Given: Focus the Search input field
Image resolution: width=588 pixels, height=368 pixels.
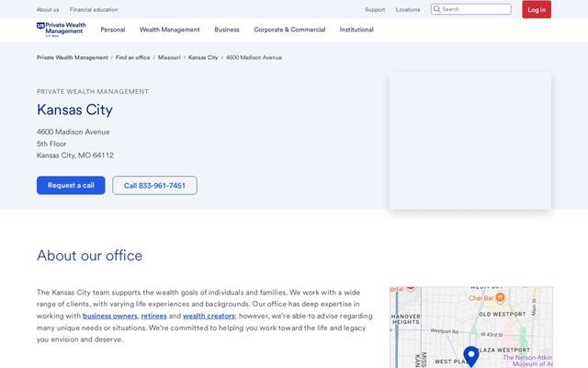Looking at the screenshot, I should (471, 9).
